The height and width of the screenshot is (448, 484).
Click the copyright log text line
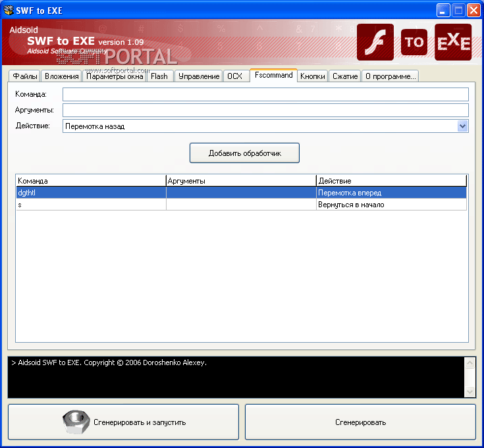tap(109, 362)
